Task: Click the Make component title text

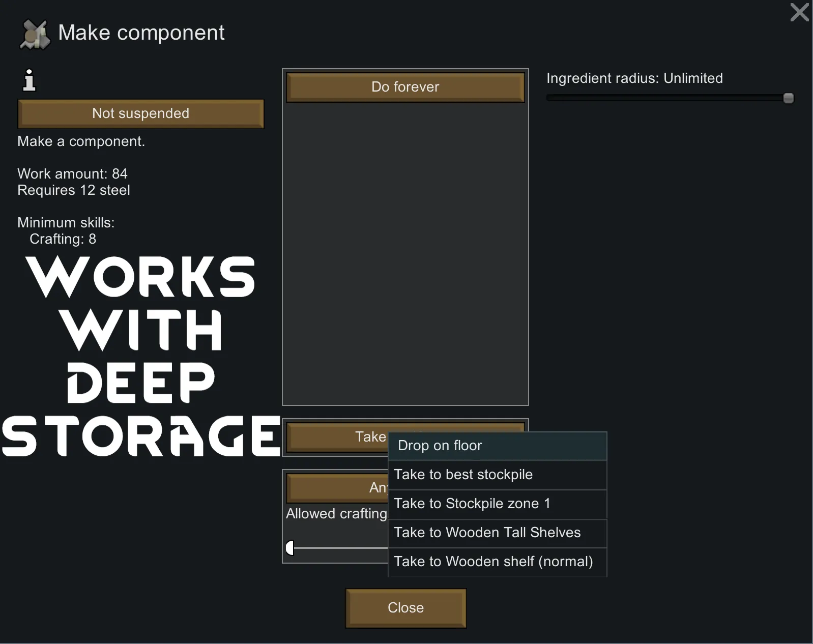Action: [x=141, y=33]
